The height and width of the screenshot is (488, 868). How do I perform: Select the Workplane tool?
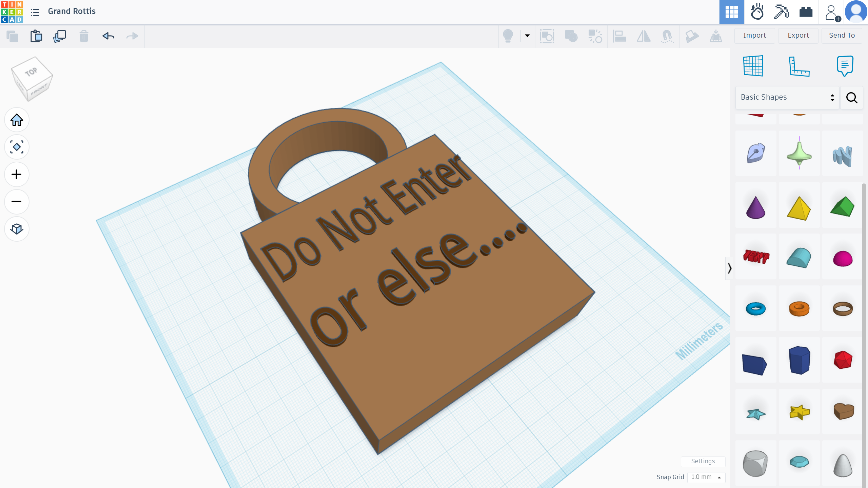pyautogui.click(x=753, y=66)
